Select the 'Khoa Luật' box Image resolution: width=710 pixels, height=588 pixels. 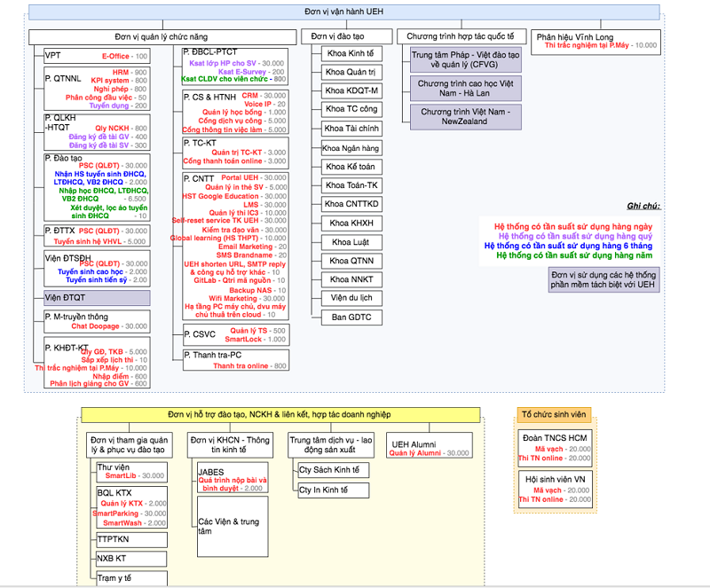(351, 242)
